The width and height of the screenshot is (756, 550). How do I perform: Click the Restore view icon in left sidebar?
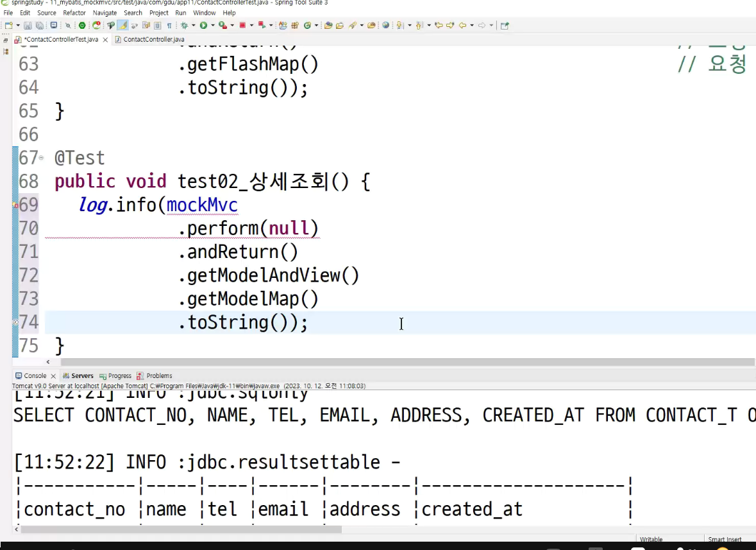pyautogui.click(x=6, y=40)
